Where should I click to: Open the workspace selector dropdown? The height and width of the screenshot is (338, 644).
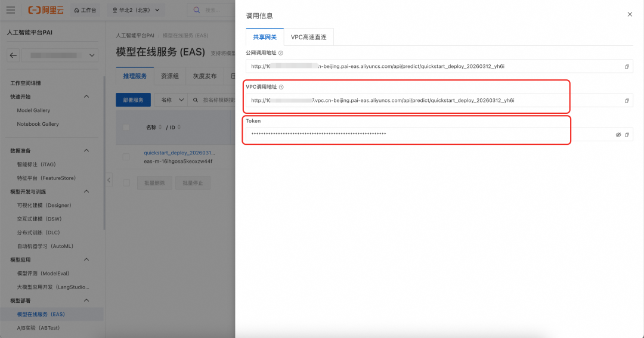60,55
